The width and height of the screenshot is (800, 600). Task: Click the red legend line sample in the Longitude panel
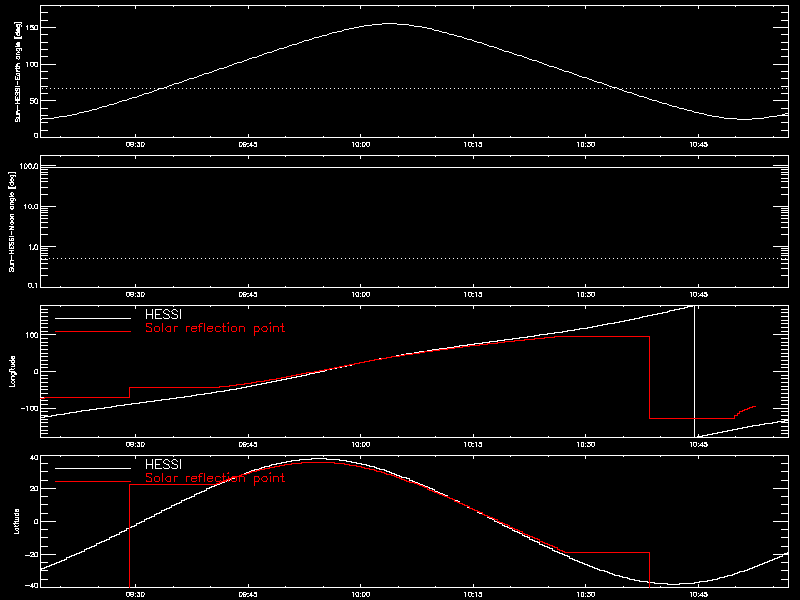(x=93, y=332)
